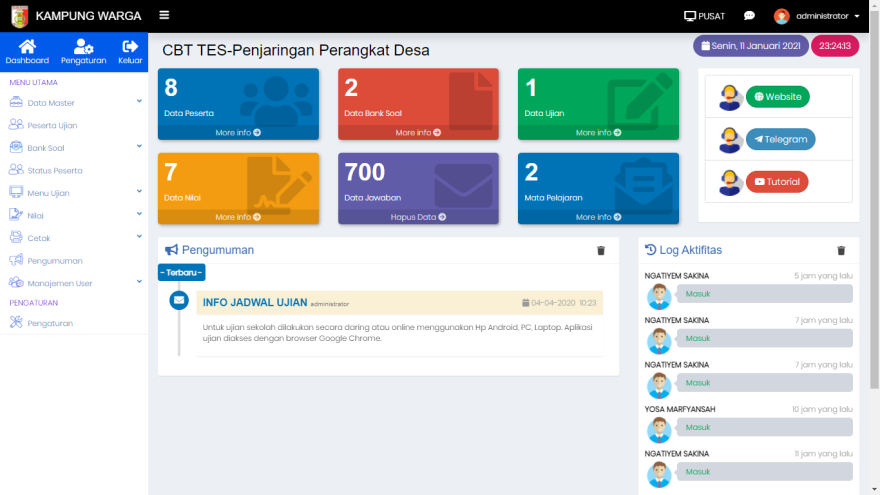Open the chat messages icon
Viewport: 880px width, 495px height.
(x=749, y=16)
